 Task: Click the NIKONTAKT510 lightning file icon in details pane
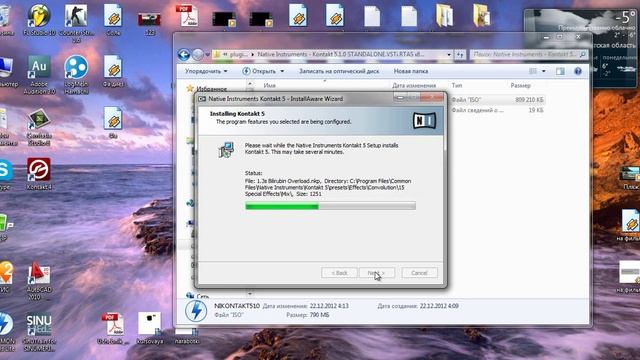point(196,310)
